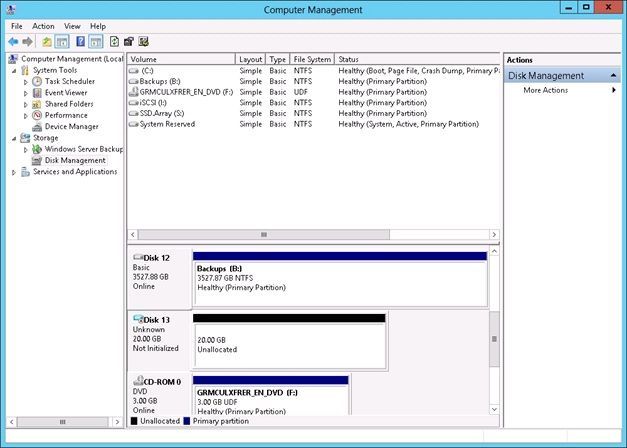Sort by the Type column header
This screenshot has width=627, height=448.
pyautogui.click(x=278, y=59)
